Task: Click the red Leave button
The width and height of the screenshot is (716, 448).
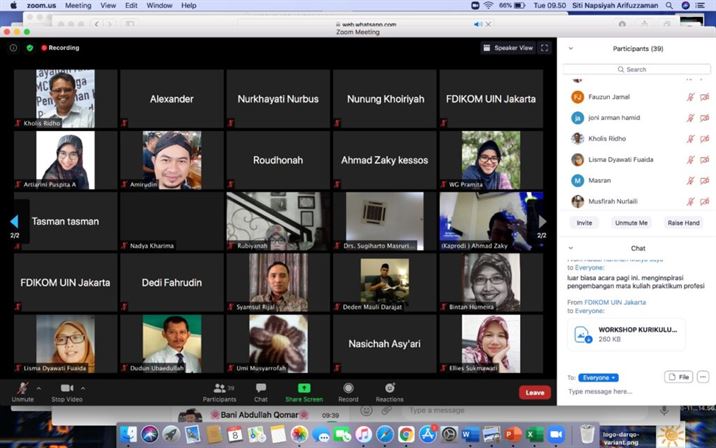Action: pos(535,392)
